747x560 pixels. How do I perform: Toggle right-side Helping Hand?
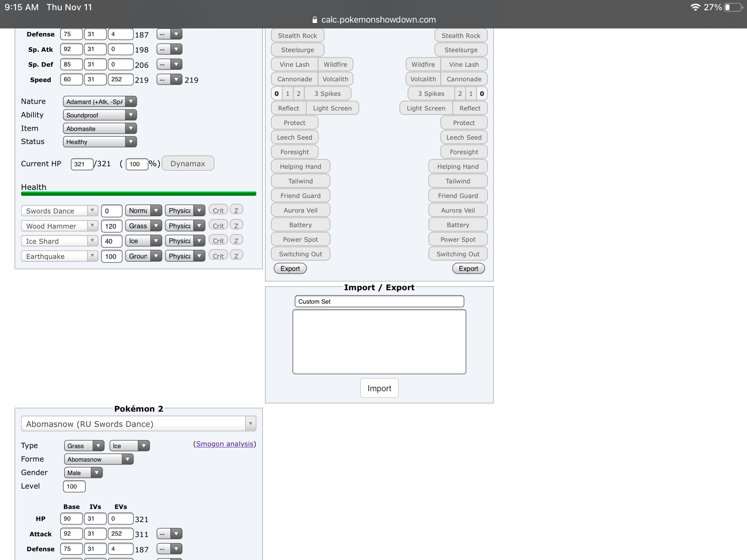[458, 166]
